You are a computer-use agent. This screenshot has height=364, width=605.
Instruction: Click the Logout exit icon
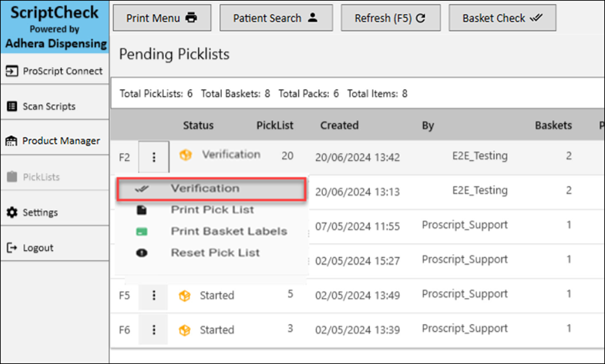pyautogui.click(x=12, y=248)
